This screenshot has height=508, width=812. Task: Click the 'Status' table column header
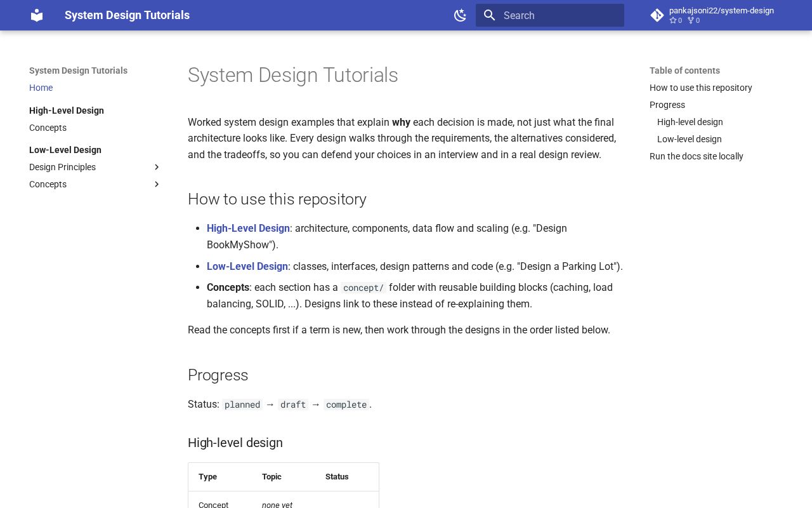(337, 477)
